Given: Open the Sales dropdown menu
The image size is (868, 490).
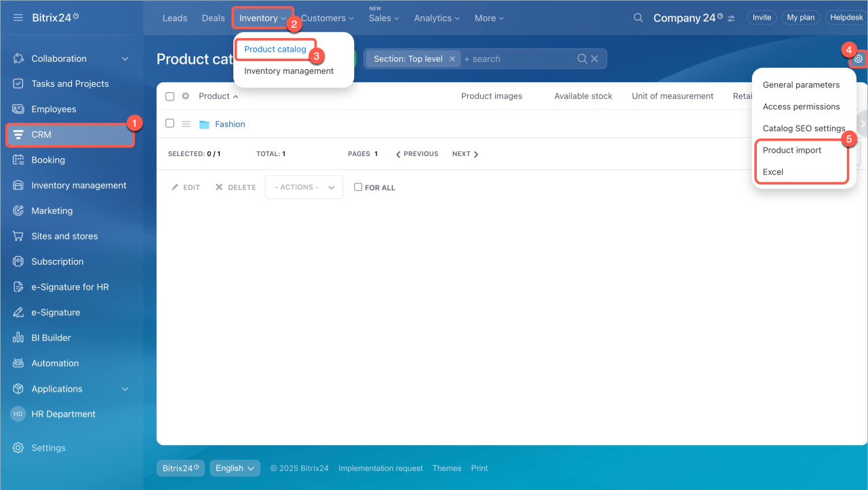Looking at the screenshot, I should point(384,18).
